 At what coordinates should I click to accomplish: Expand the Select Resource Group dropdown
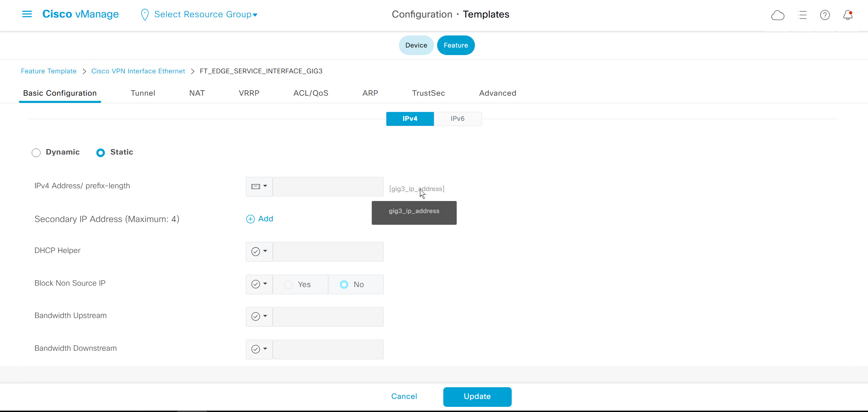206,14
